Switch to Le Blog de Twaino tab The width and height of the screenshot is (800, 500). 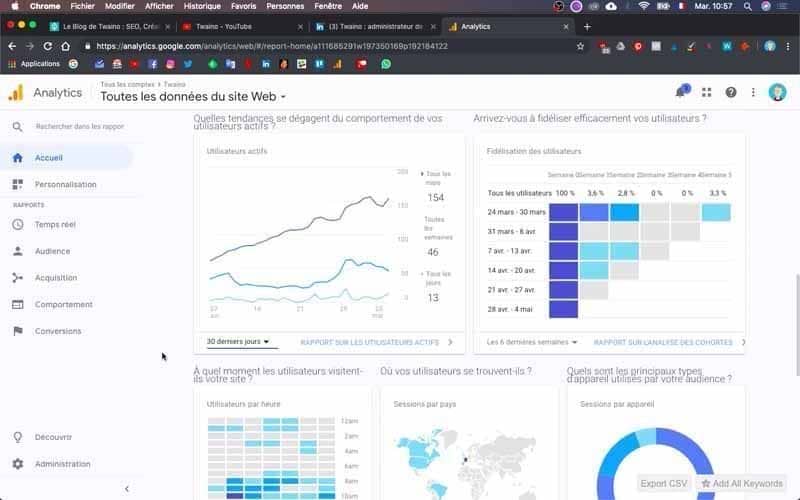(110, 27)
